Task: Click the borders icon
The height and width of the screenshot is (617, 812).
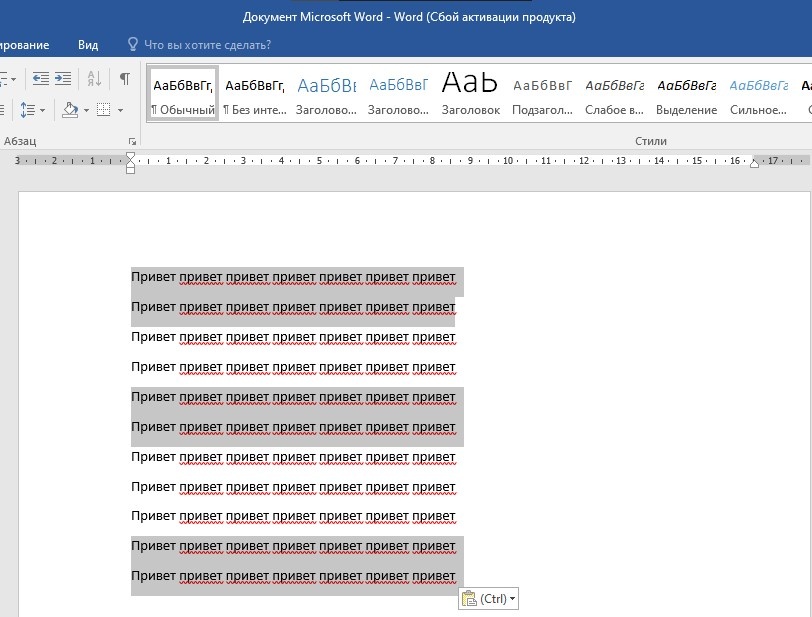Action: 104,110
